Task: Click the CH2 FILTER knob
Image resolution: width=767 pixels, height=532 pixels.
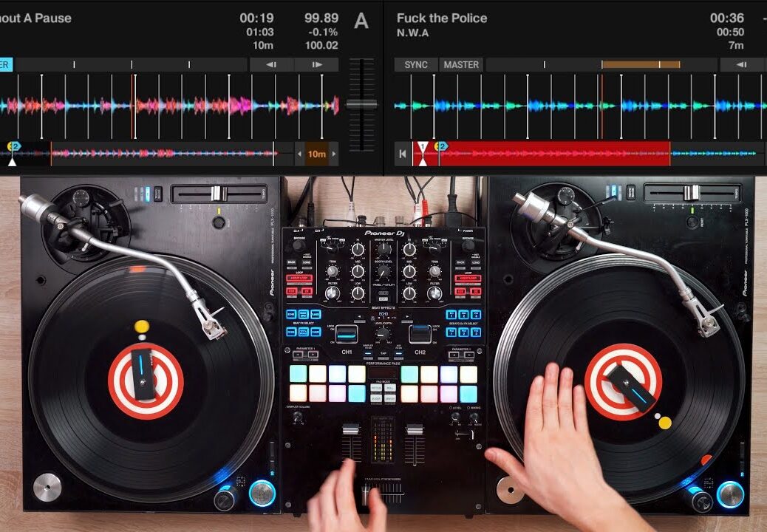Action: [x=434, y=293]
